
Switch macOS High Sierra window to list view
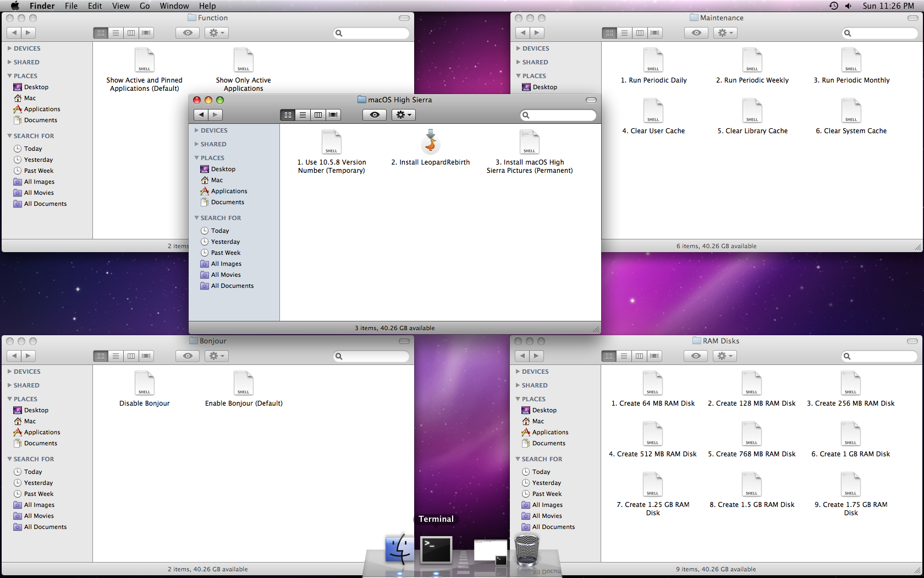(302, 114)
